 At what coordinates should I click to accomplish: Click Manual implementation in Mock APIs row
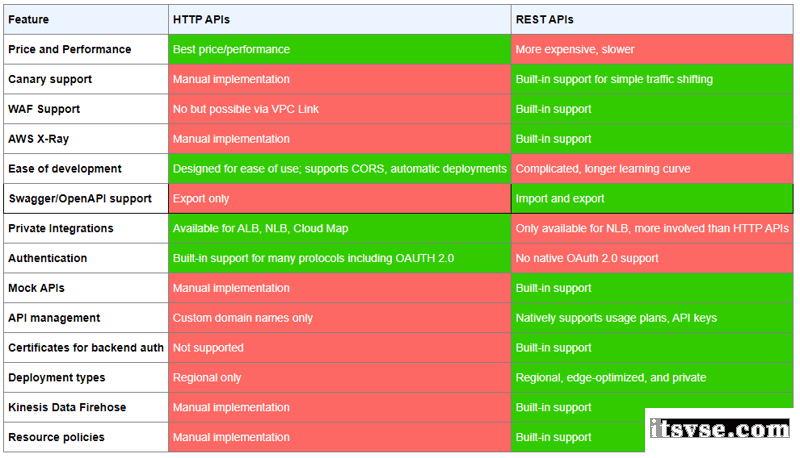340,288
